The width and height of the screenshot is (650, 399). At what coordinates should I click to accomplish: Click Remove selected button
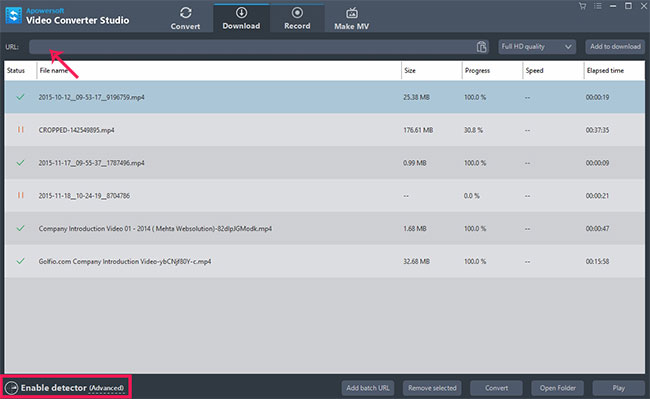(432, 388)
